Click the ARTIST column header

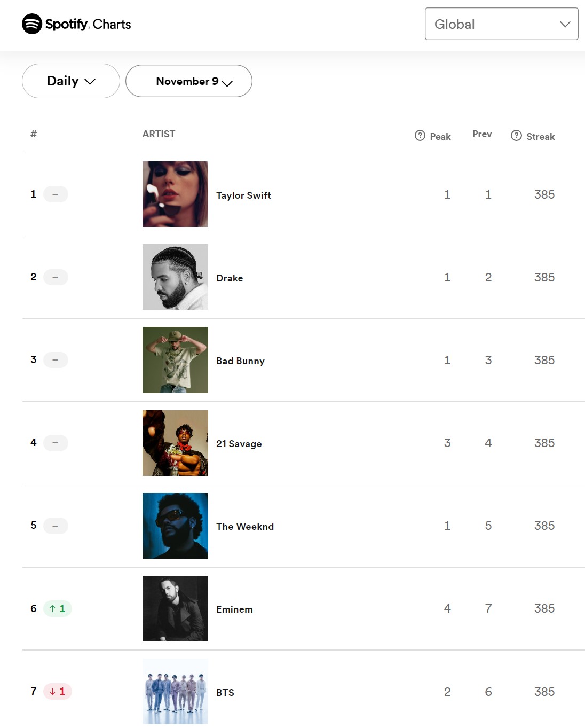pyautogui.click(x=159, y=134)
